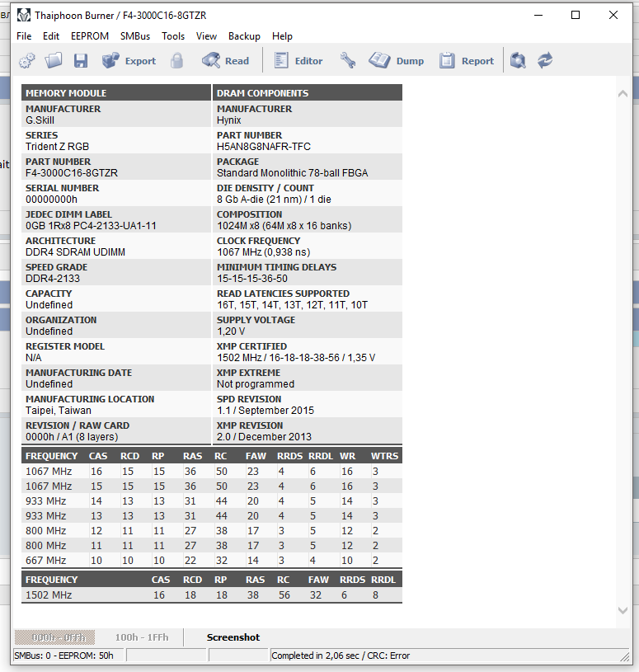
Task: Click the 0000h / A1 (8 layers) value
Action: click(x=72, y=437)
